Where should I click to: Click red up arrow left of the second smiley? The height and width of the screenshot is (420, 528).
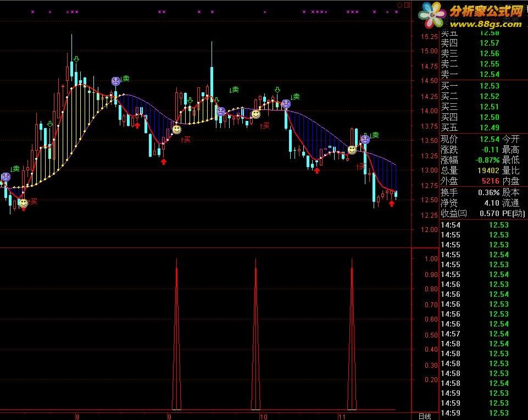(x=137, y=125)
